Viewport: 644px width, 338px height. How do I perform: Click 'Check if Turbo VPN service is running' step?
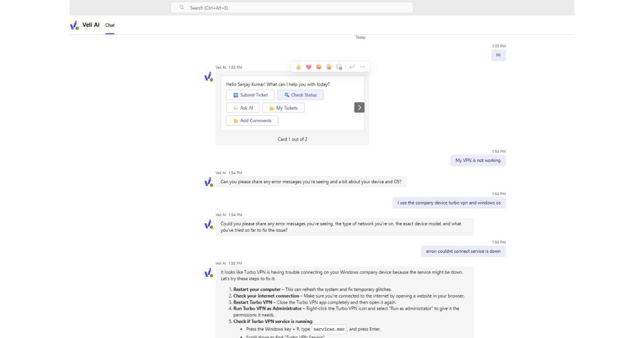tap(273, 321)
